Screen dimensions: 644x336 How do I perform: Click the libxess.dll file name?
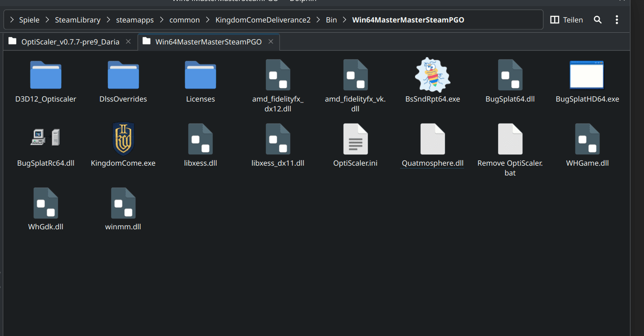click(x=200, y=163)
